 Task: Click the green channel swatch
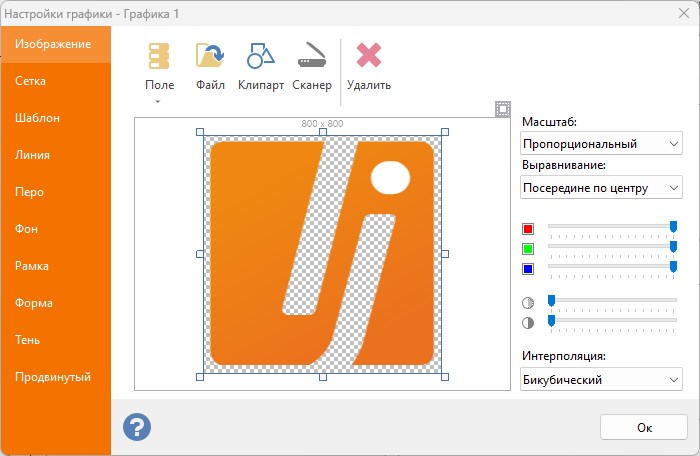point(528,249)
